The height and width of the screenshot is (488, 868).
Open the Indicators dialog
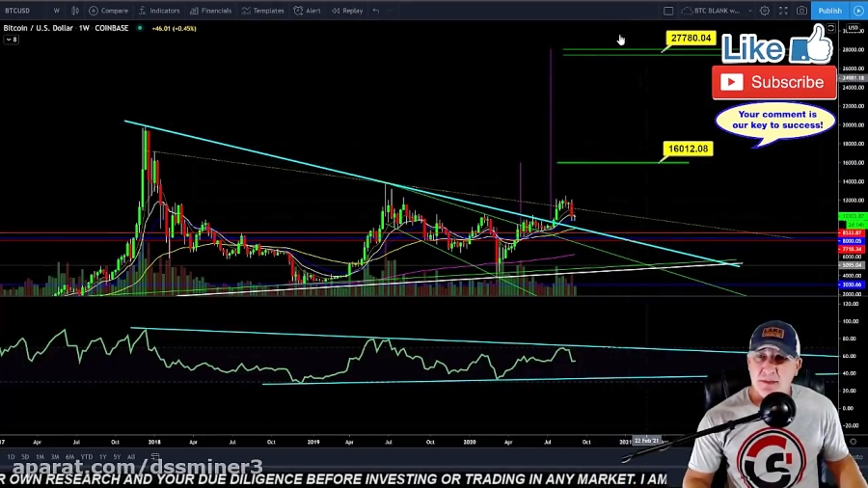(159, 11)
